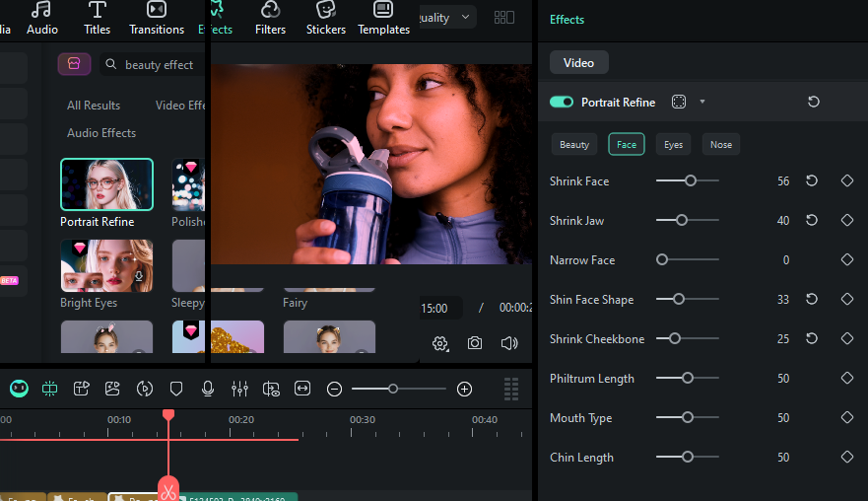Viewport: 868px width, 501px height.
Task: Toggle keyframe diamond for Chin Length
Action: 847,457
